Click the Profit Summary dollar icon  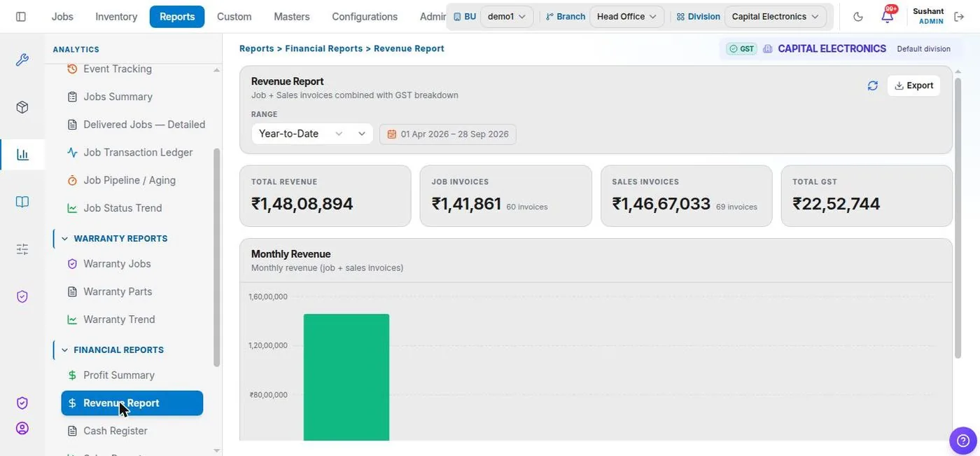[72, 375]
